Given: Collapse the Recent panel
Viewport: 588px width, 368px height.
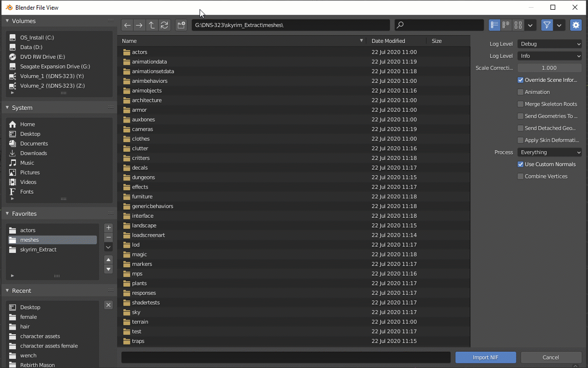Looking at the screenshot, I should tap(7, 290).
